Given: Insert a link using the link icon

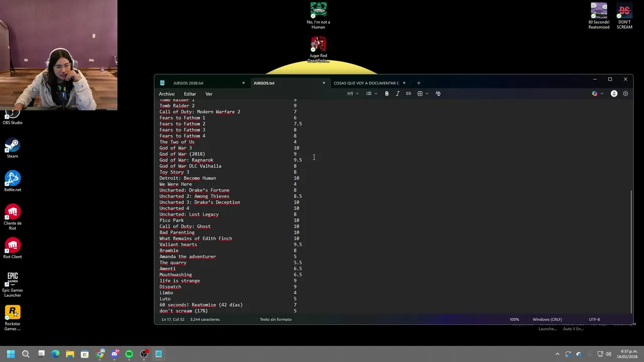Looking at the screenshot, I should [x=409, y=94].
